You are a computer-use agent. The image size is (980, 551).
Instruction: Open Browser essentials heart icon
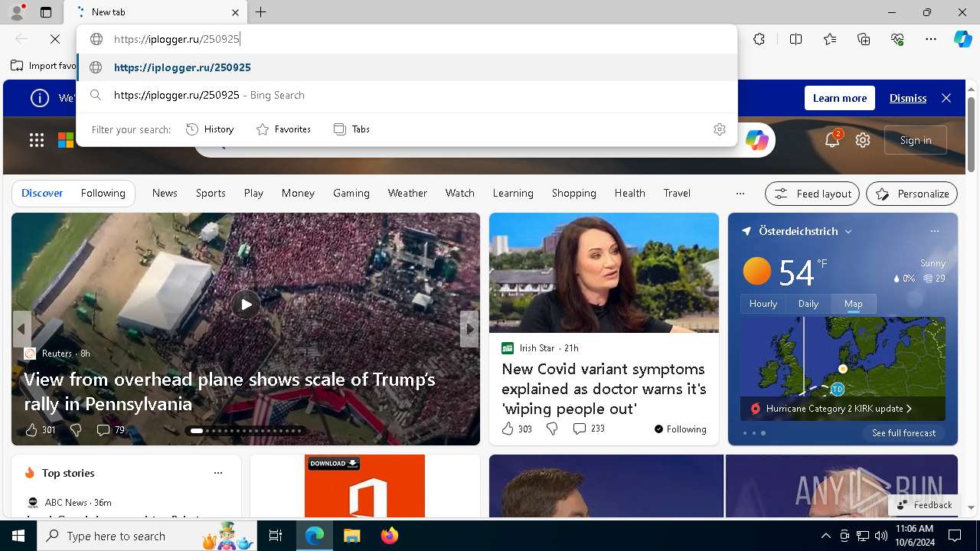[897, 39]
